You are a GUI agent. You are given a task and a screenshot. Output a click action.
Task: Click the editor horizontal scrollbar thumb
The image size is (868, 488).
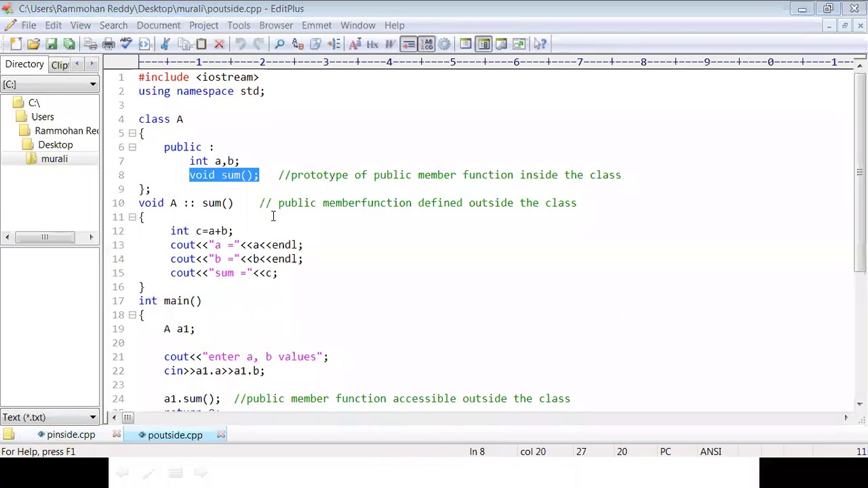tap(127, 418)
